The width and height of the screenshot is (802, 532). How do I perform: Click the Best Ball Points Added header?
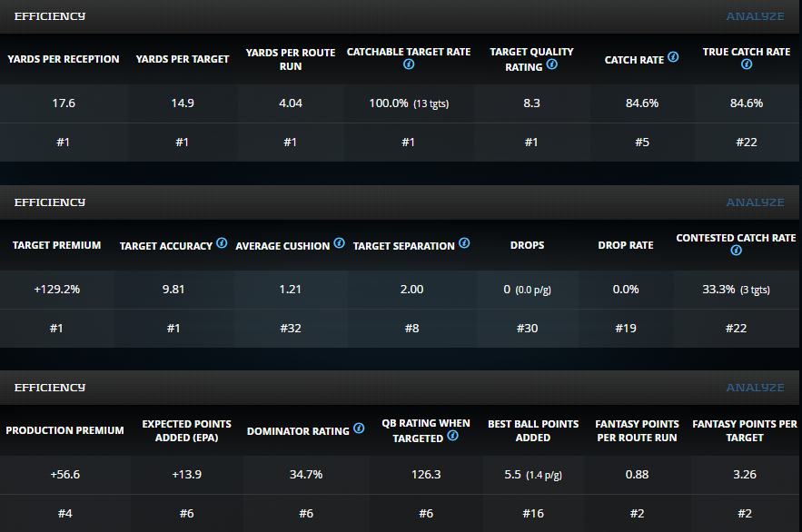tap(532, 430)
